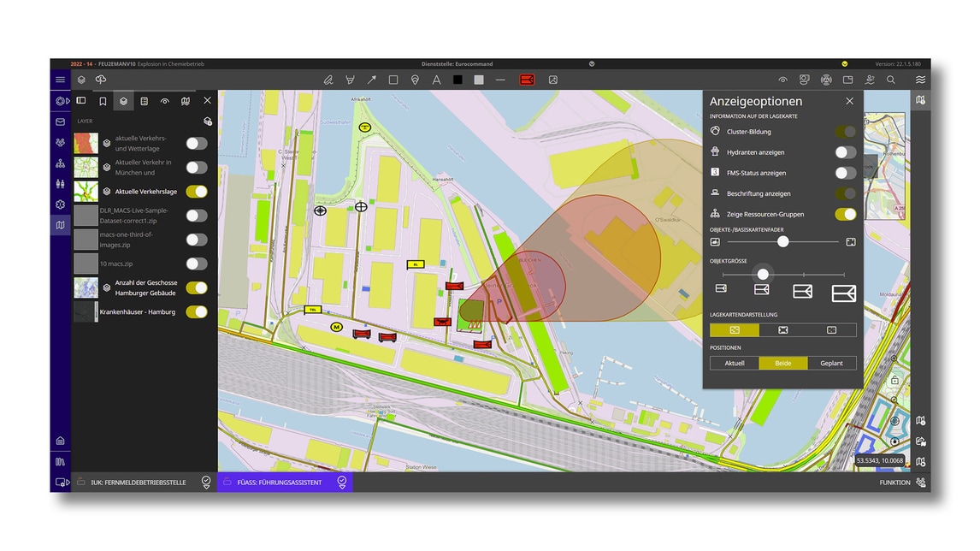Open the bookmarks panel in the layer sidebar

[103, 100]
